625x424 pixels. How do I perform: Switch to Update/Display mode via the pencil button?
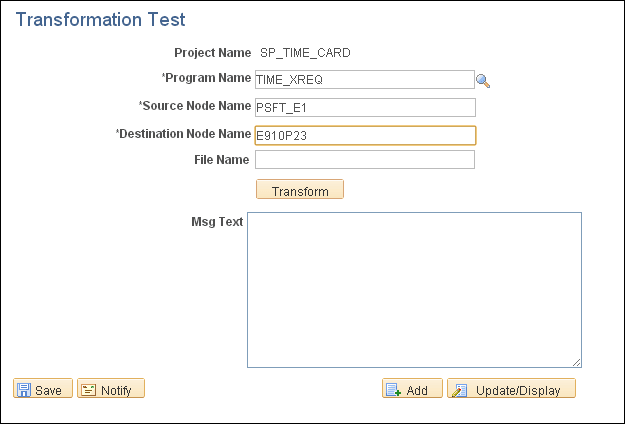(x=511, y=389)
